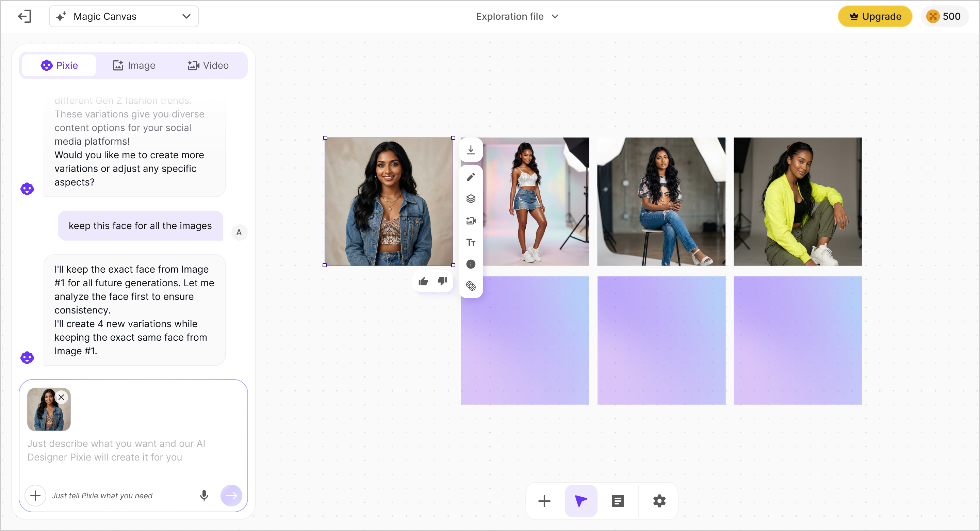Open the info icon in image toolbar
The height and width of the screenshot is (531, 980).
tap(471, 264)
